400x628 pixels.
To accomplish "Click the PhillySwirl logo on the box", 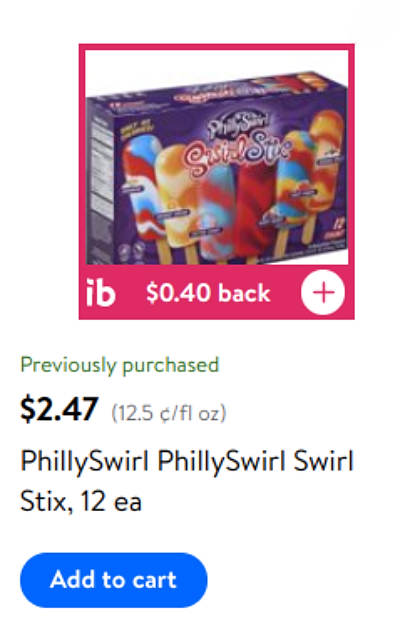I will click(238, 124).
